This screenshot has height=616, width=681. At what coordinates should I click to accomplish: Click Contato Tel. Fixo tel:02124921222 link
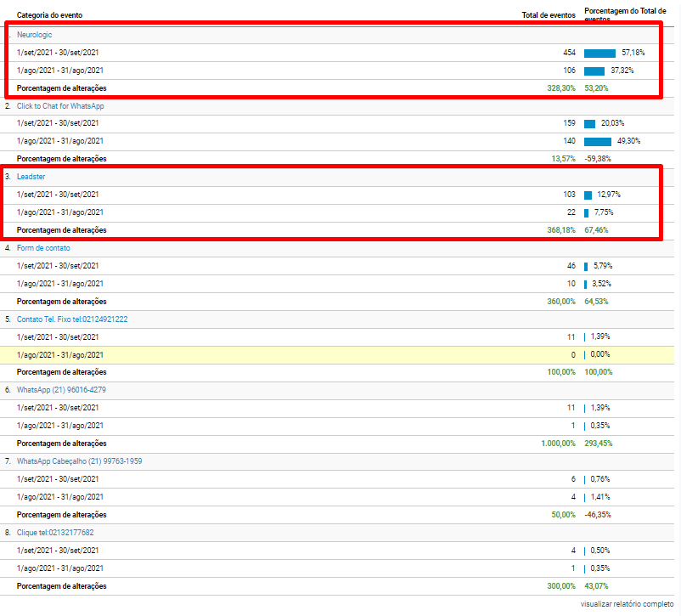tap(72, 319)
